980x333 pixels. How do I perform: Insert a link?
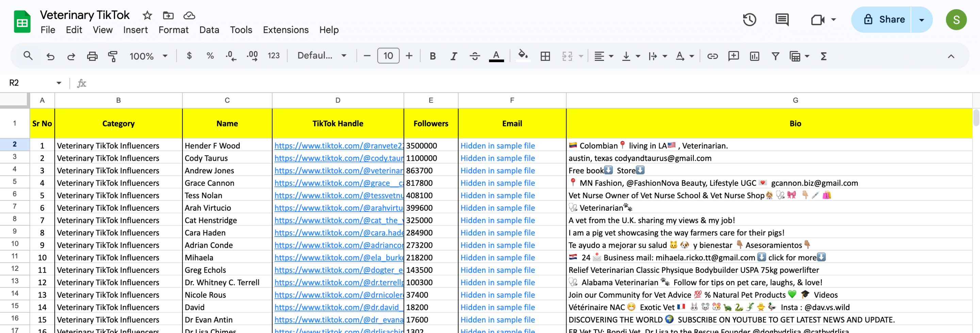(x=712, y=56)
